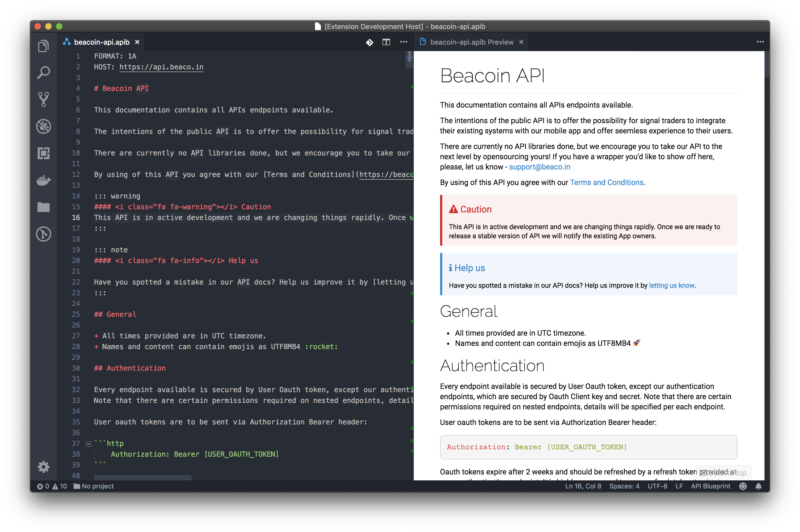This screenshot has height=532, width=800.
Task: Open the Explorer files icon in activity bar
Action: [x=43, y=46]
